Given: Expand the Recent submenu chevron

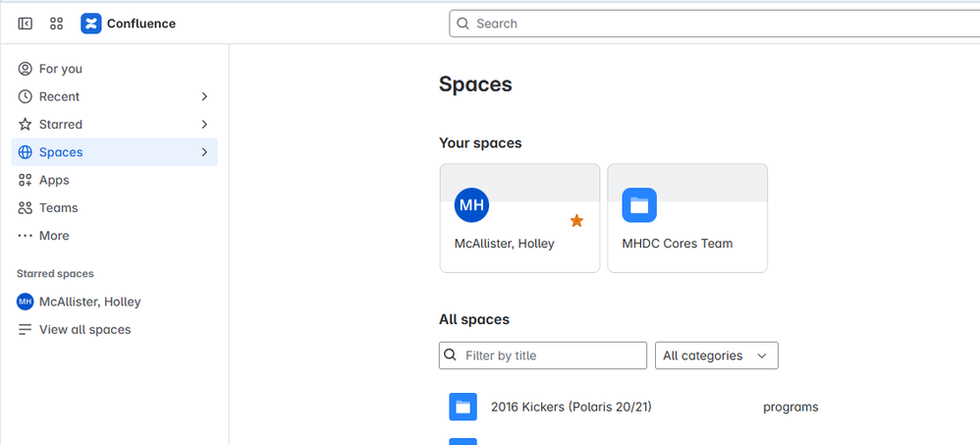Looking at the screenshot, I should 203,96.
